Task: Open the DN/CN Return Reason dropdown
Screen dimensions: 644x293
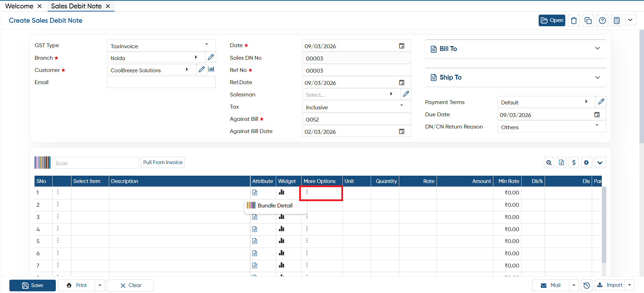Action: [x=552, y=127]
